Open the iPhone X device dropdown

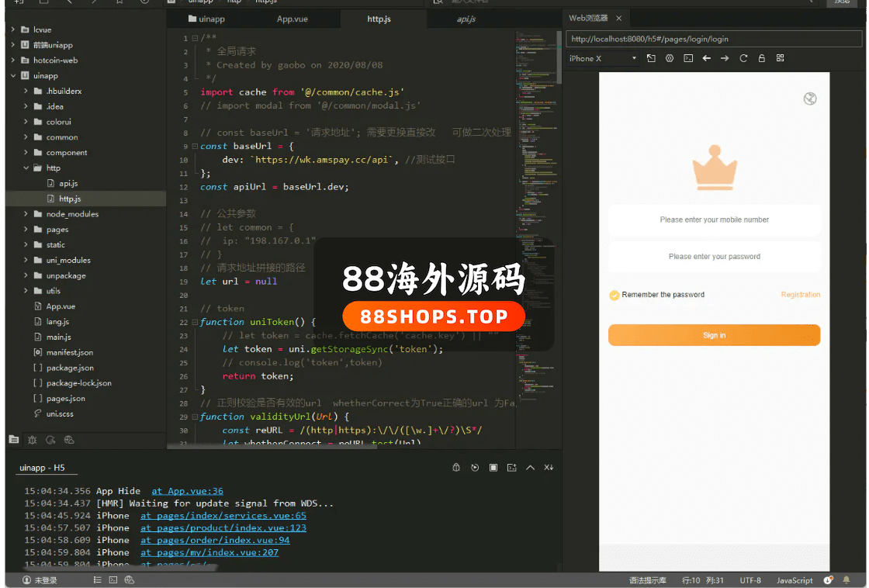click(603, 58)
